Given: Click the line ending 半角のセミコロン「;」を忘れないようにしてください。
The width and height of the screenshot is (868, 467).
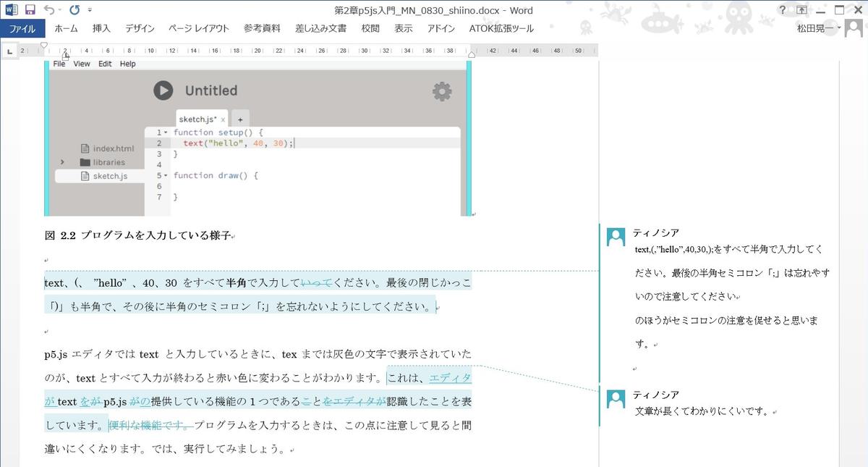Looking at the screenshot, I should pos(239,306).
